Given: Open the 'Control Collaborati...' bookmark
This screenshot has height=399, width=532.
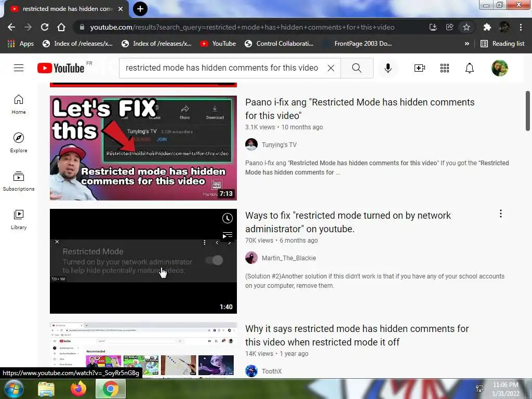Looking at the screenshot, I should 279,44.
